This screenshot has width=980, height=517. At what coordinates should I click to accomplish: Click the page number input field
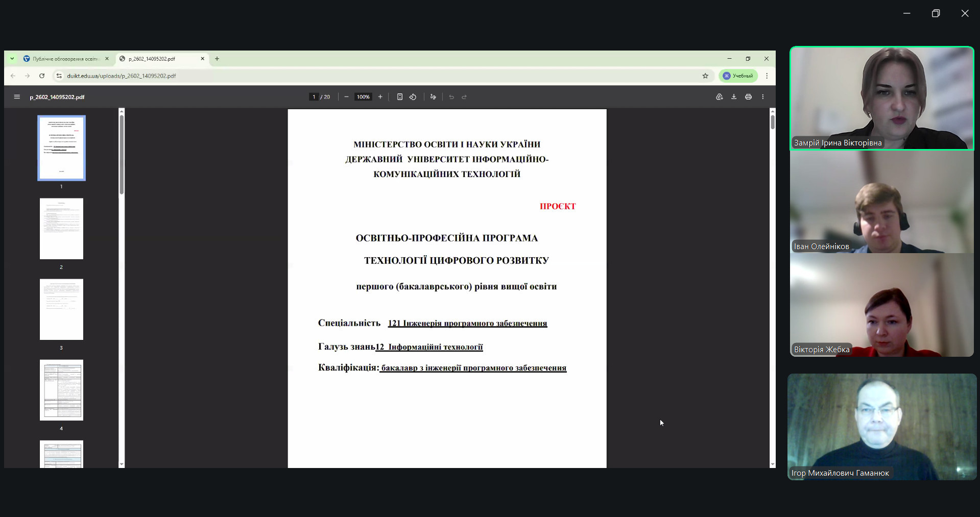click(314, 97)
